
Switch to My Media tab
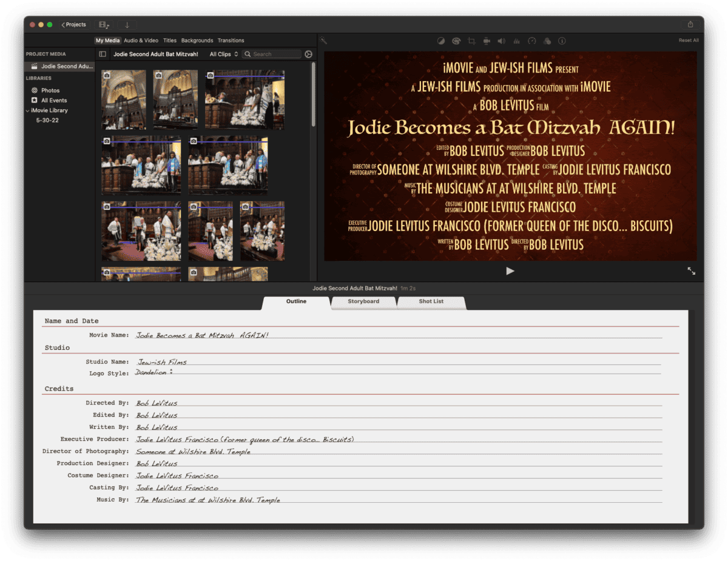[108, 41]
